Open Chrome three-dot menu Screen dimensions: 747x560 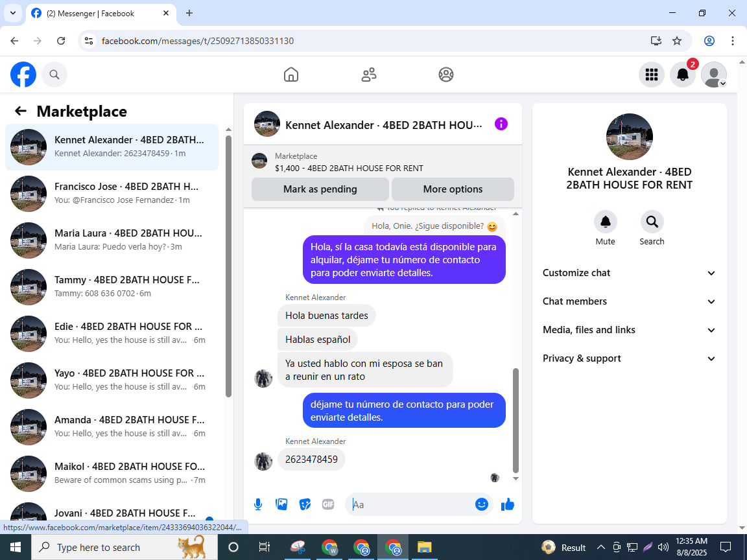(x=733, y=41)
